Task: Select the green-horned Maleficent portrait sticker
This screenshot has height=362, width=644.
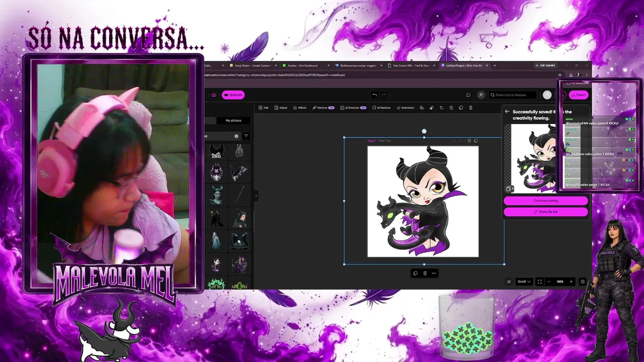Action: (x=216, y=195)
